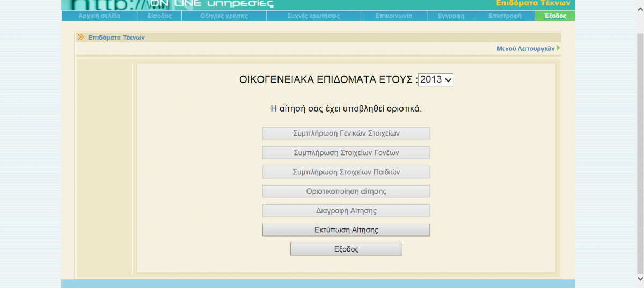This screenshot has height=288, width=644.
Task: Click the ΟΙΚΟΓΕΝΕΙΑΚΑ ΕΠΙΔΟΜΑΤΑ ΕΤΟΥΣ heading
Action: 328,80
